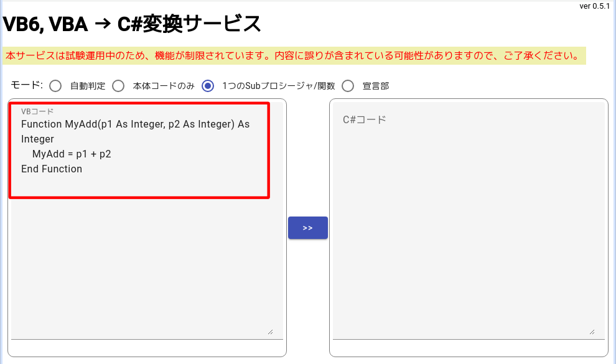Click the モード: label
This screenshot has width=616, height=364.
[x=27, y=85]
